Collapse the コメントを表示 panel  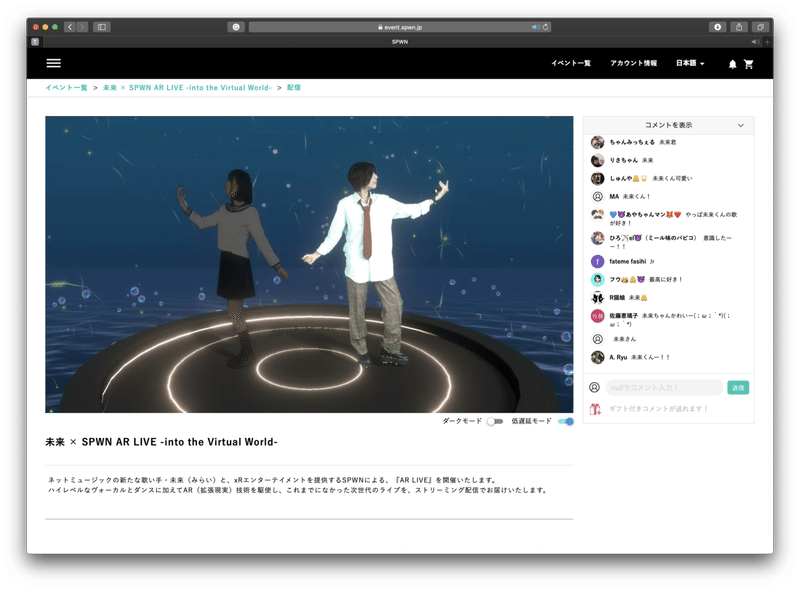pyautogui.click(x=740, y=125)
